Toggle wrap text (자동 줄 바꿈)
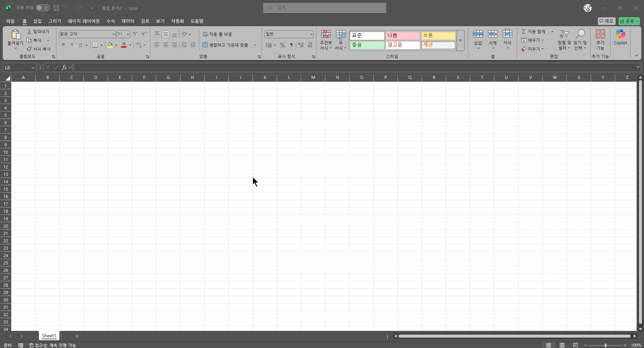 [x=217, y=34]
